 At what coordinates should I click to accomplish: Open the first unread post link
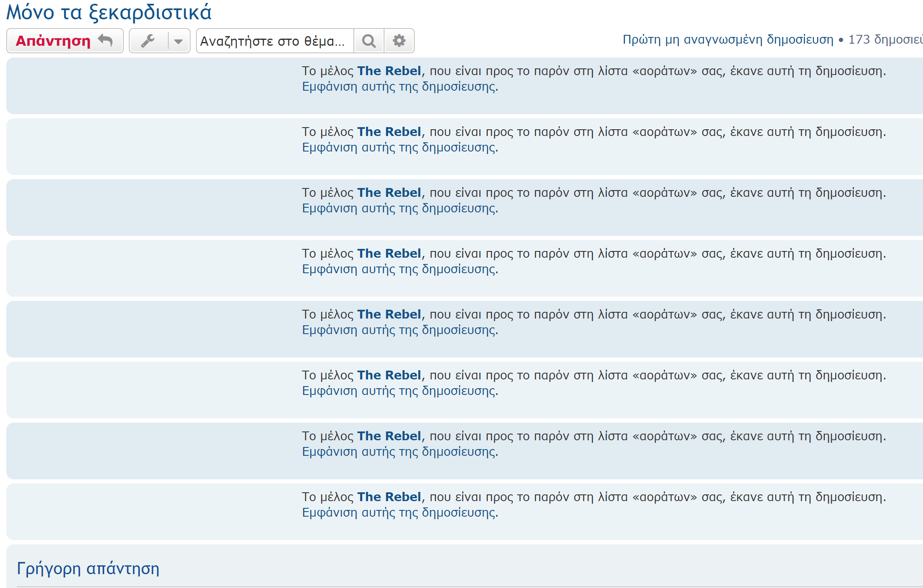[x=728, y=39]
